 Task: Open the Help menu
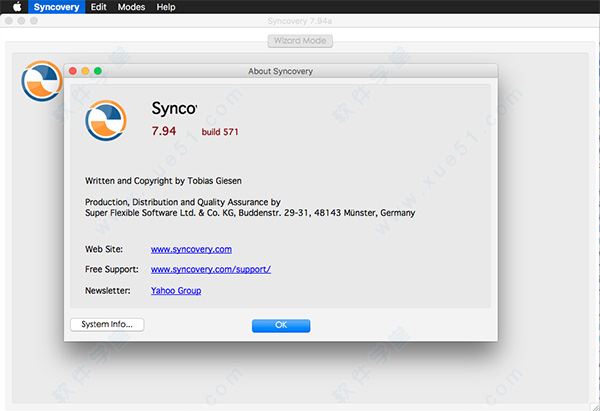166,7
